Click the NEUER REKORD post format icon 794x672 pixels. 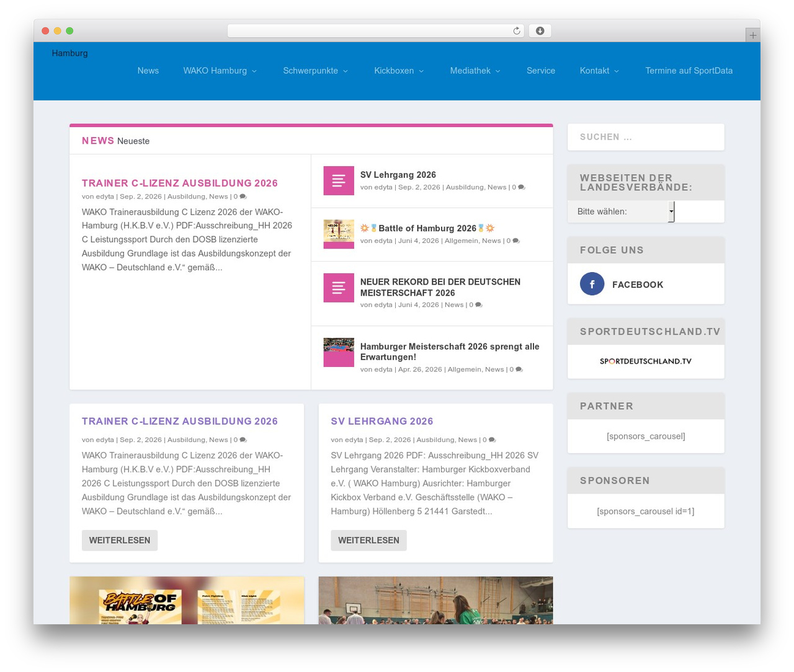[339, 288]
